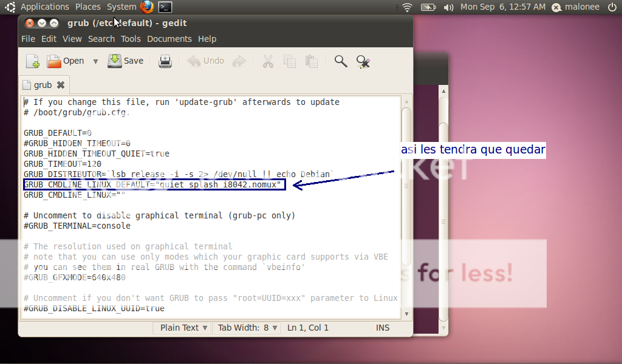Open Find with the magnifier icon
This screenshot has height=364, width=622.
pos(340,61)
